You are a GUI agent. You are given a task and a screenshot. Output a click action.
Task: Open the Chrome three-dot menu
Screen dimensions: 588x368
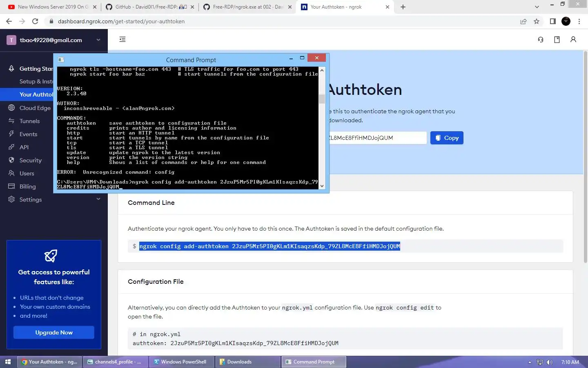(x=579, y=21)
